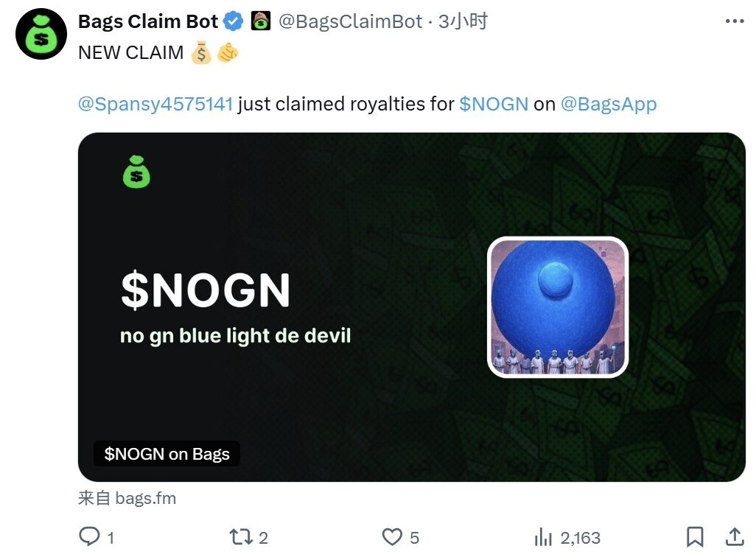Click the share upload icon
This screenshot has height=557, width=756.
click(x=735, y=536)
